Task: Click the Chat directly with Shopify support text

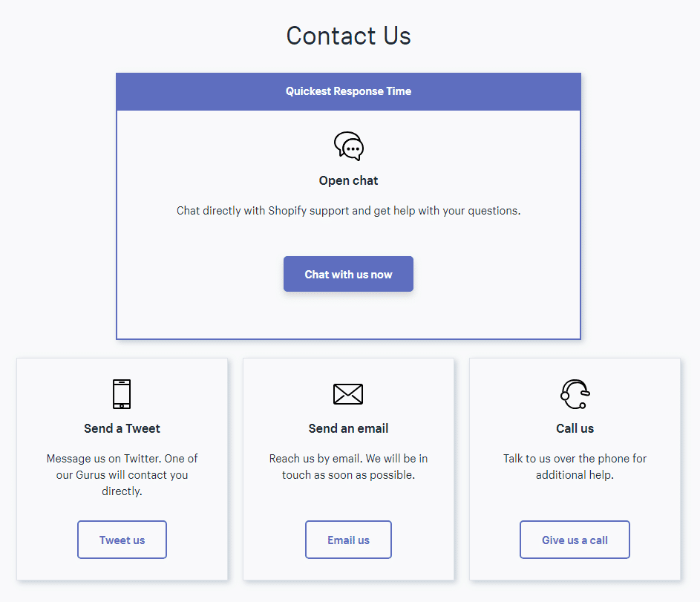Action: 348,211
